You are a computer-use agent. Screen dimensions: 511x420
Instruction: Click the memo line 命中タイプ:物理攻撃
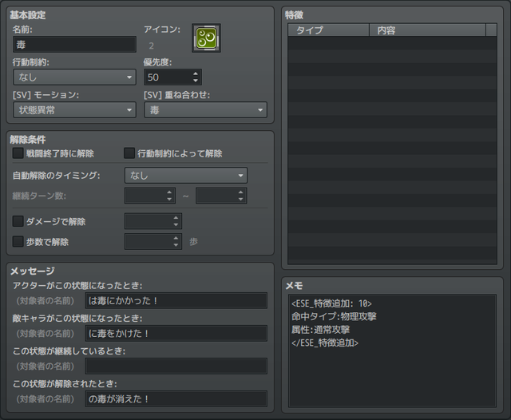(x=334, y=316)
